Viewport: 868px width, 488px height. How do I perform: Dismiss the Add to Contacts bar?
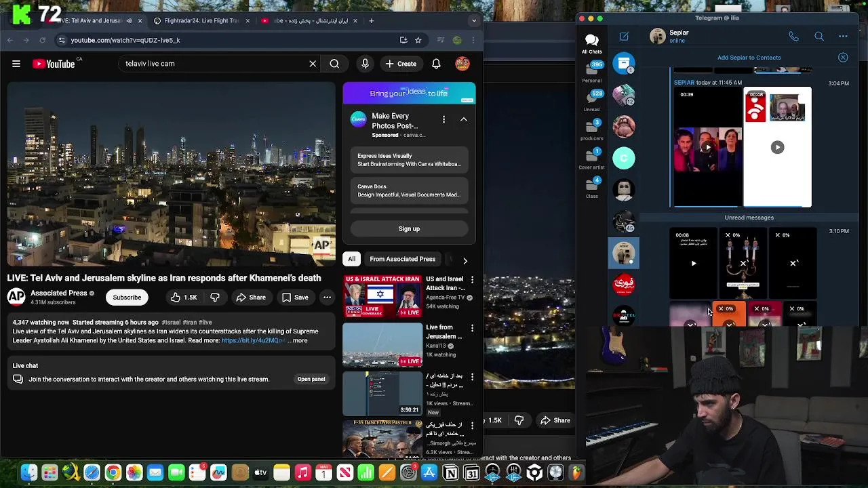tap(843, 58)
